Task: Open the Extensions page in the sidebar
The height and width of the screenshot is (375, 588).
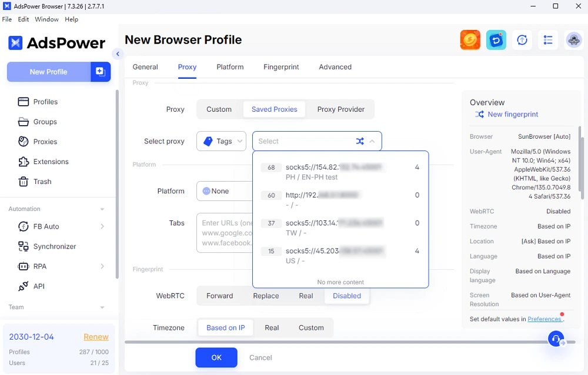Action: [x=43, y=161]
